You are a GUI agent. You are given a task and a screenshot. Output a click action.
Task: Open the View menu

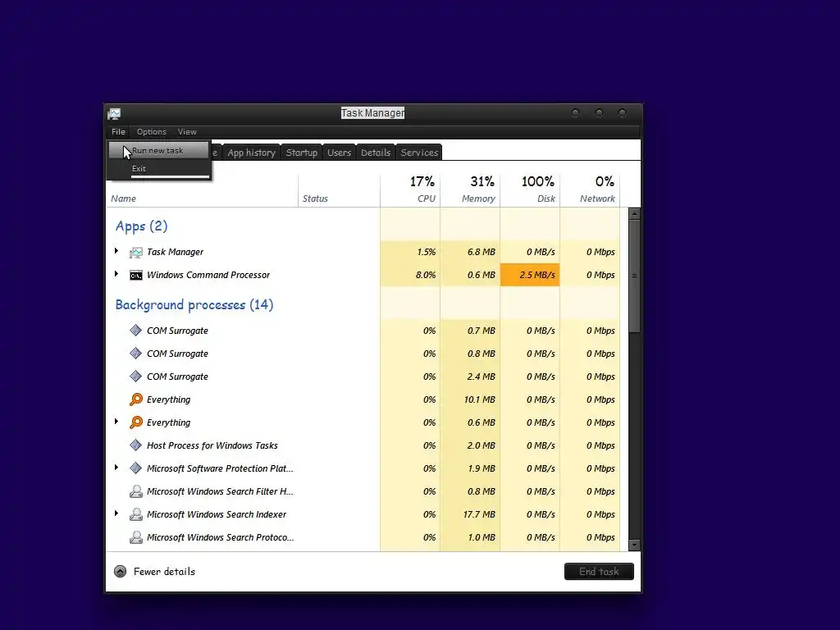click(x=187, y=132)
